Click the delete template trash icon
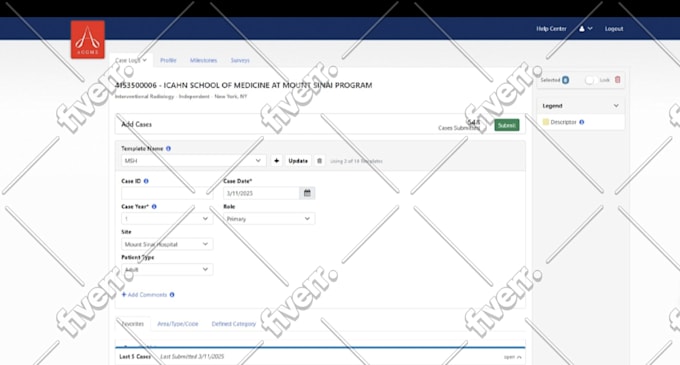 319,161
